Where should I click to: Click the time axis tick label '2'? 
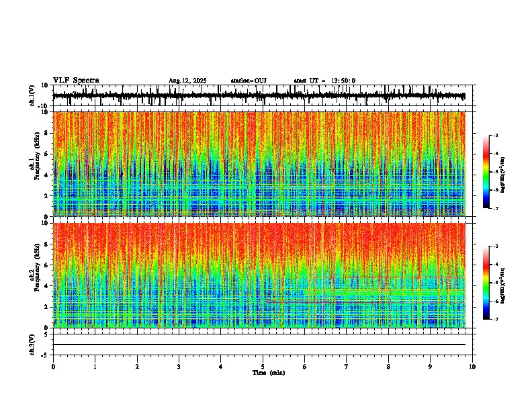tap(137, 367)
